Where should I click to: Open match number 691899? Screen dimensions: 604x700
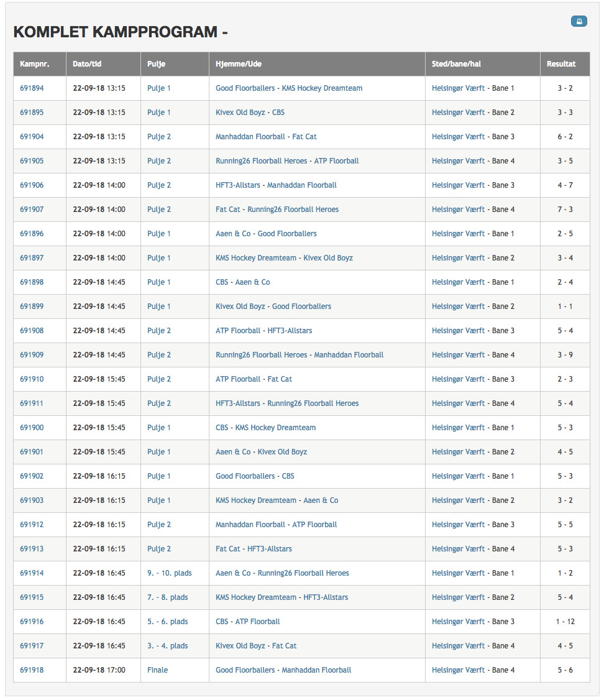click(32, 306)
